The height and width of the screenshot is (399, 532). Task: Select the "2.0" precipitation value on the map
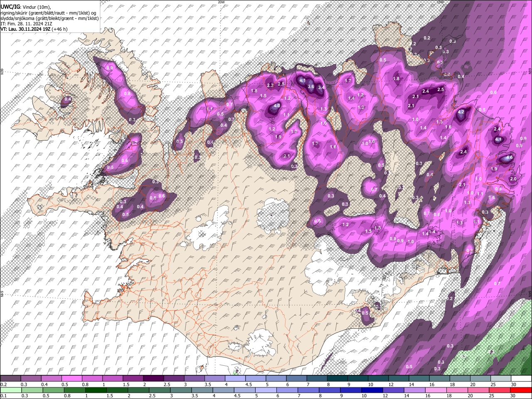[513, 179]
